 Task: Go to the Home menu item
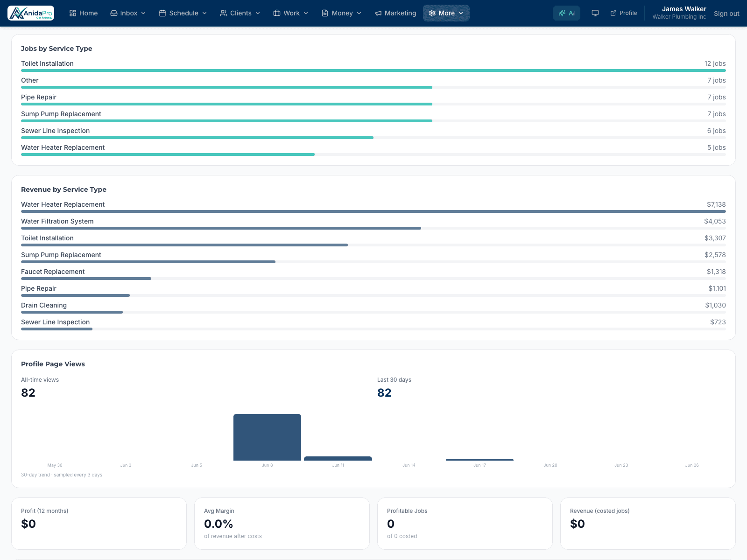coord(84,13)
